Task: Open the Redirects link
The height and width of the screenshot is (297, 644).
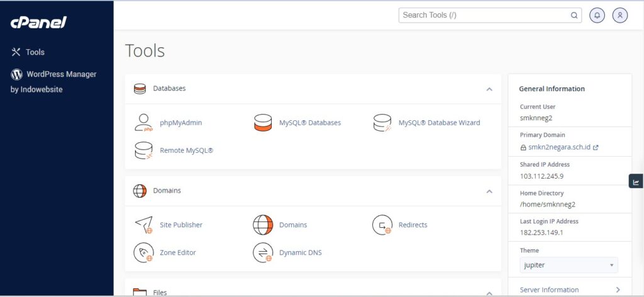Action: tap(413, 225)
